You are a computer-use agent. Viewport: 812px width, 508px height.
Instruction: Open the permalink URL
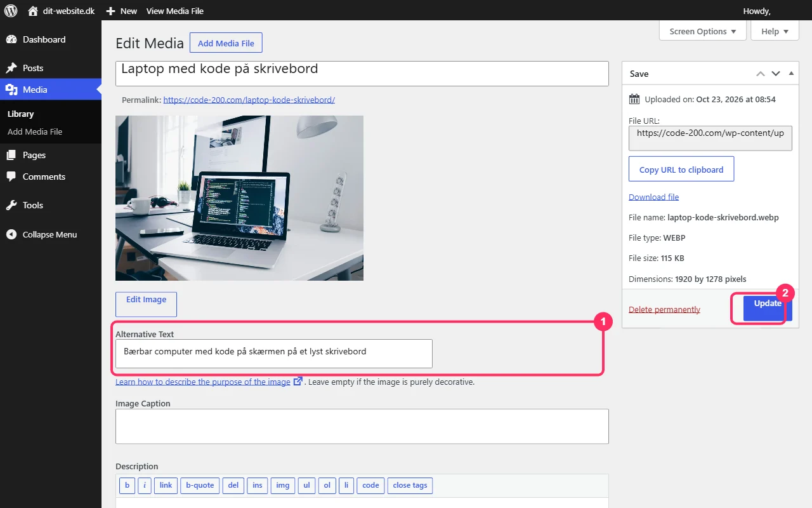tap(249, 100)
